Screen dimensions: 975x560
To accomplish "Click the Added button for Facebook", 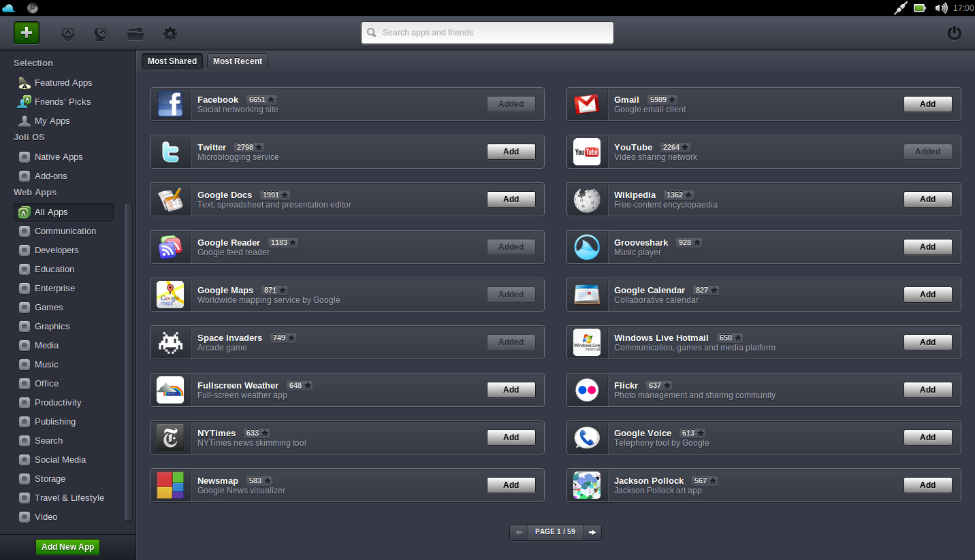I will pyautogui.click(x=511, y=104).
